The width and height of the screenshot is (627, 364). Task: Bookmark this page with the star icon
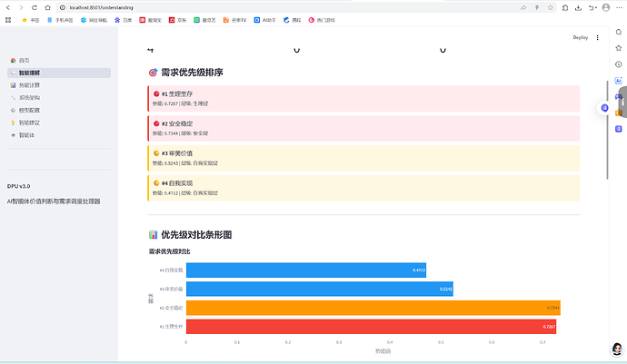point(551,7)
